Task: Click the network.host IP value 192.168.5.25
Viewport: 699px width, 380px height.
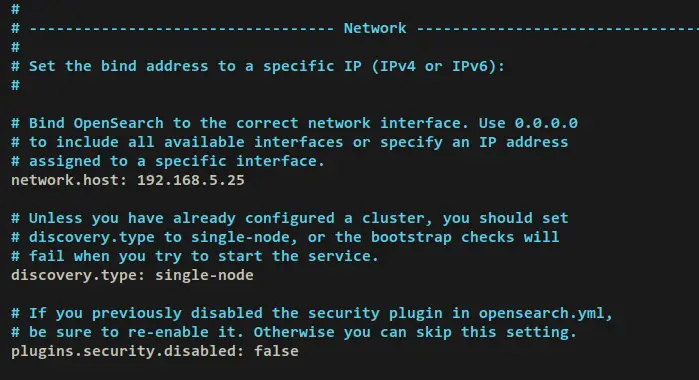Action: (191, 180)
